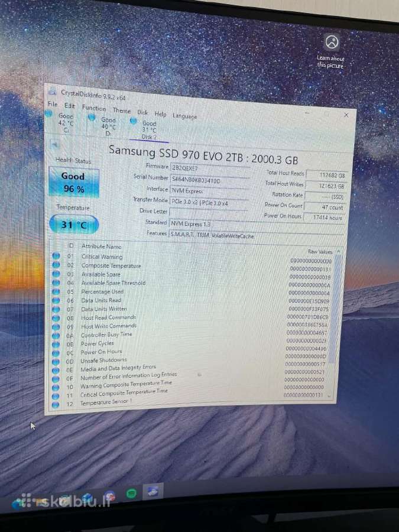Click the Transfer Mode field PCIe 3.0
Viewport: 399px width, 532px height.
coord(209,202)
